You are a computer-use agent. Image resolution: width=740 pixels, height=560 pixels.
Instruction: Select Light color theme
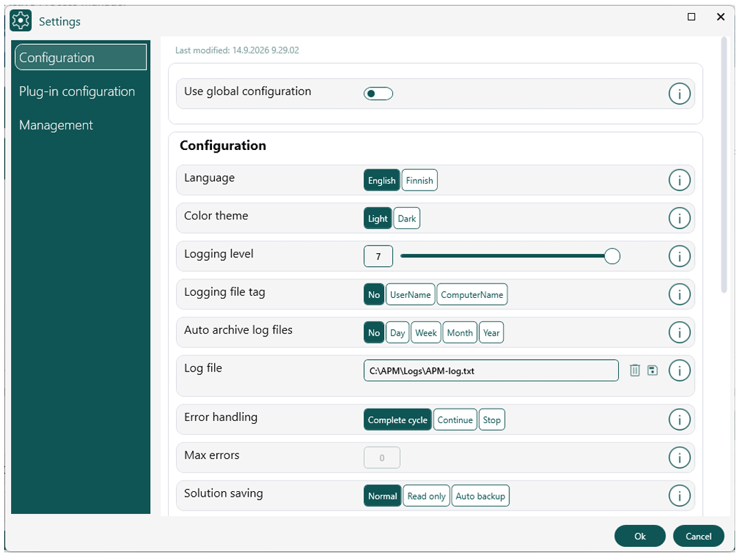point(377,219)
